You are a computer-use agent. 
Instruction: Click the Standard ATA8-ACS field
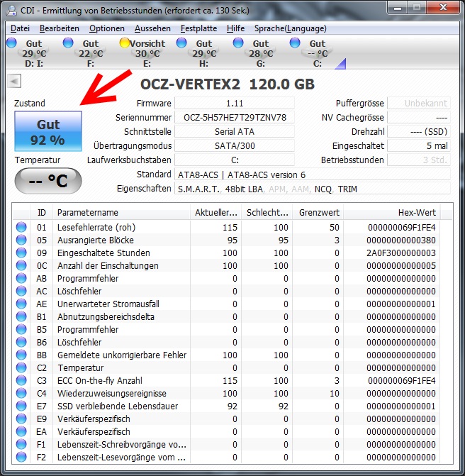(313, 175)
